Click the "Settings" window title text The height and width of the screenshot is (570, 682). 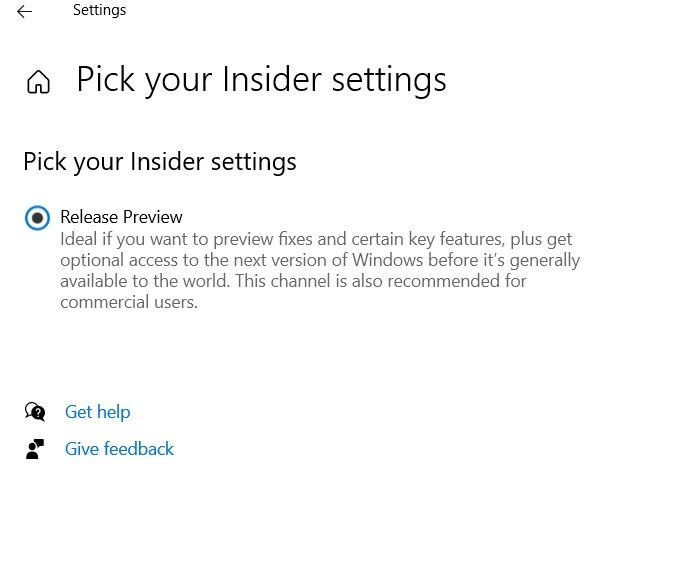click(99, 11)
